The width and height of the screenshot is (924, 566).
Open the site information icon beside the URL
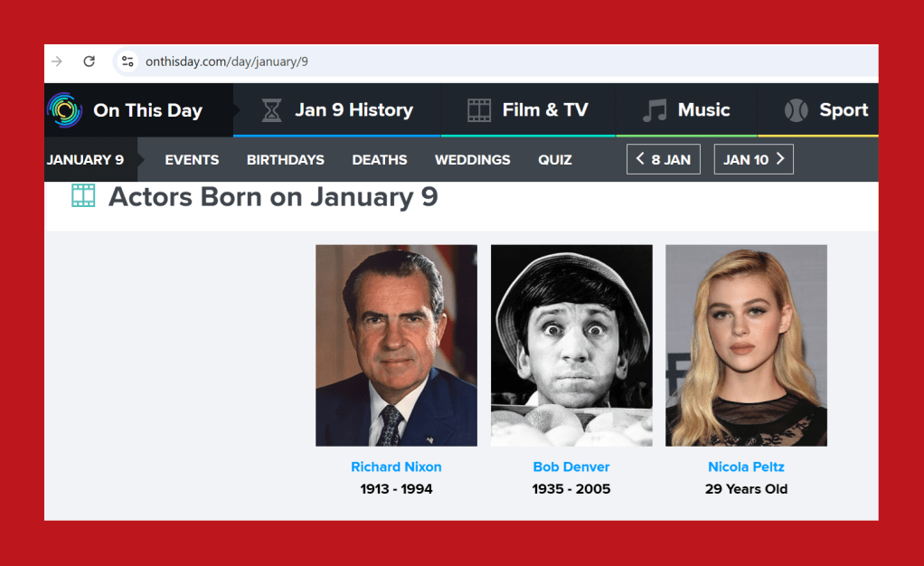click(x=127, y=61)
